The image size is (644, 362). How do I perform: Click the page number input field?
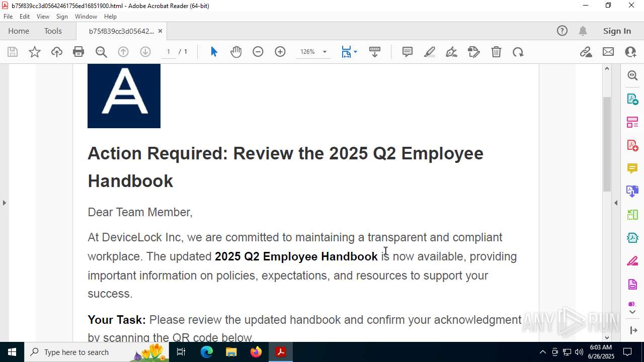coord(169,52)
